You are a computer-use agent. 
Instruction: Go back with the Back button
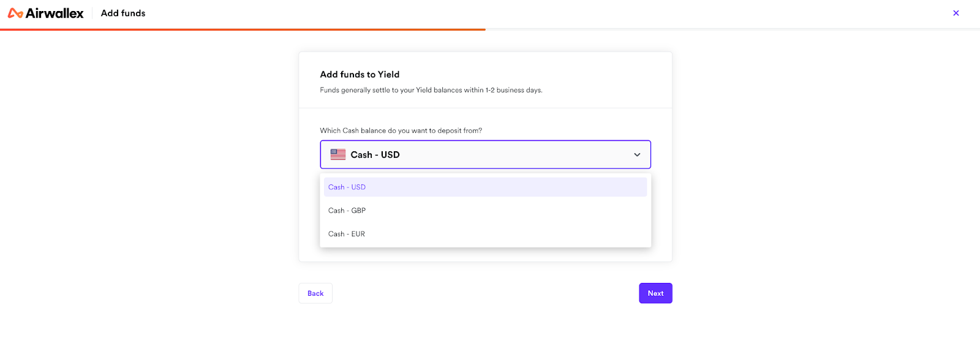(x=315, y=293)
